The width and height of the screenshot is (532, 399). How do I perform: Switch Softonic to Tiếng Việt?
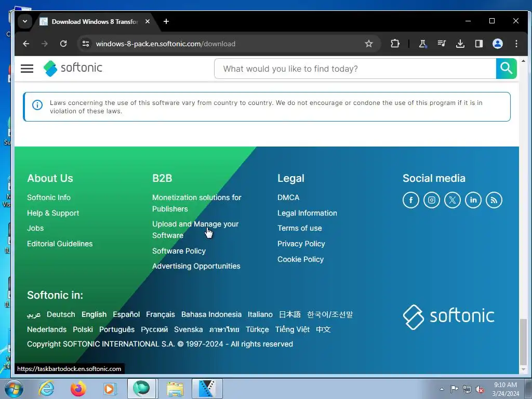click(x=292, y=329)
